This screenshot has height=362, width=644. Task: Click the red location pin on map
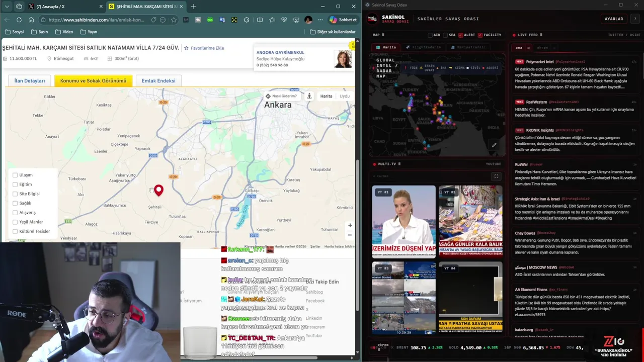(158, 190)
